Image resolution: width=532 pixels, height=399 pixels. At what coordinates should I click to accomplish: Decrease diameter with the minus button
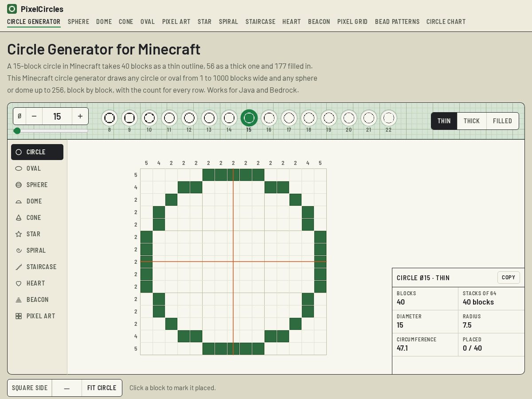click(x=34, y=116)
